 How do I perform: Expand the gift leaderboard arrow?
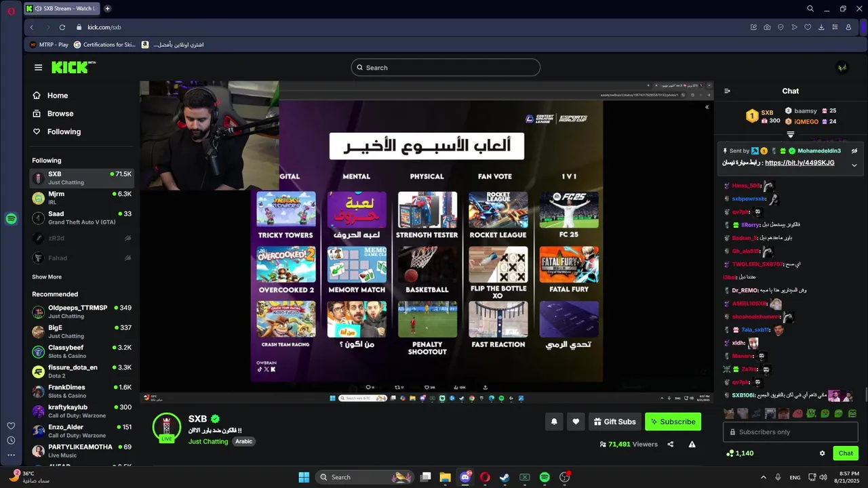click(791, 135)
